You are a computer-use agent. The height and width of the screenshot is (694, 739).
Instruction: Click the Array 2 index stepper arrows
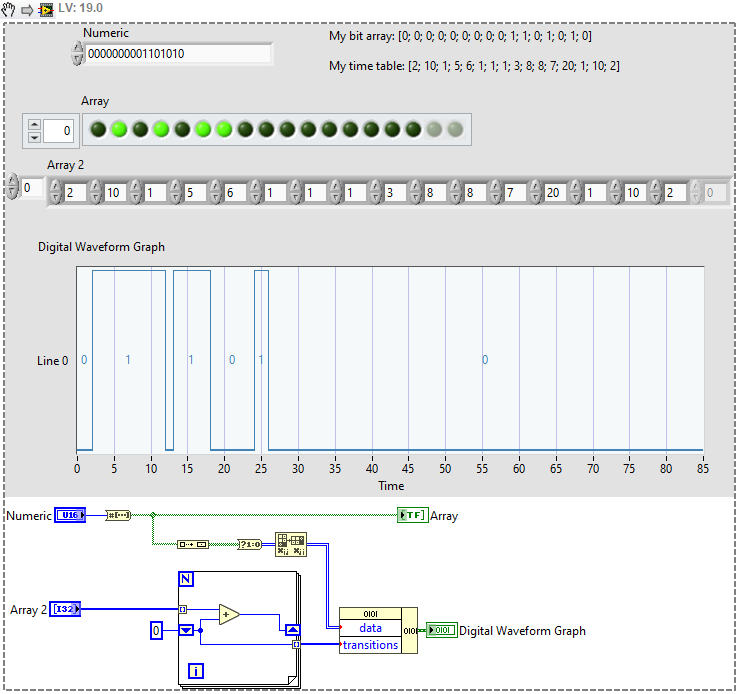(x=12, y=188)
